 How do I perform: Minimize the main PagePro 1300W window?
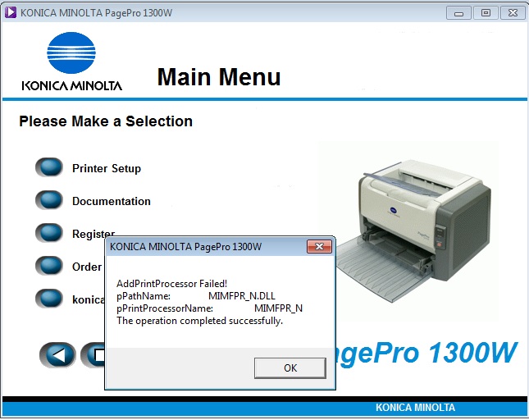tap(458, 13)
